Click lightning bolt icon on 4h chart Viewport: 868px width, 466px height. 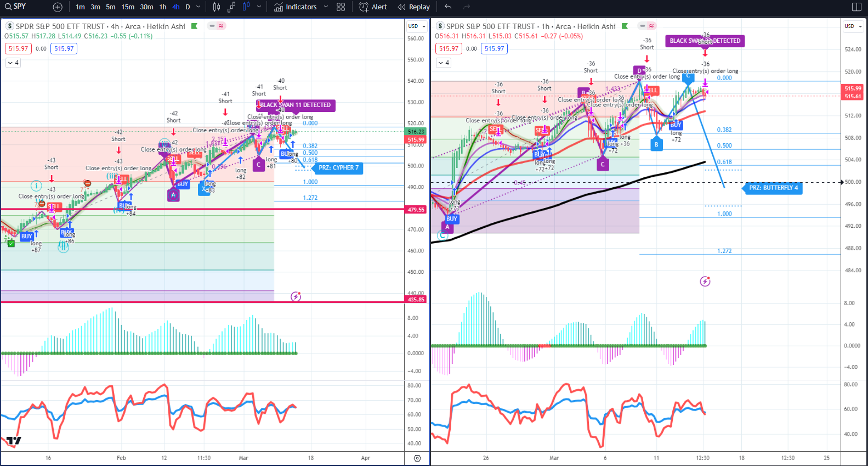coord(296,297)
